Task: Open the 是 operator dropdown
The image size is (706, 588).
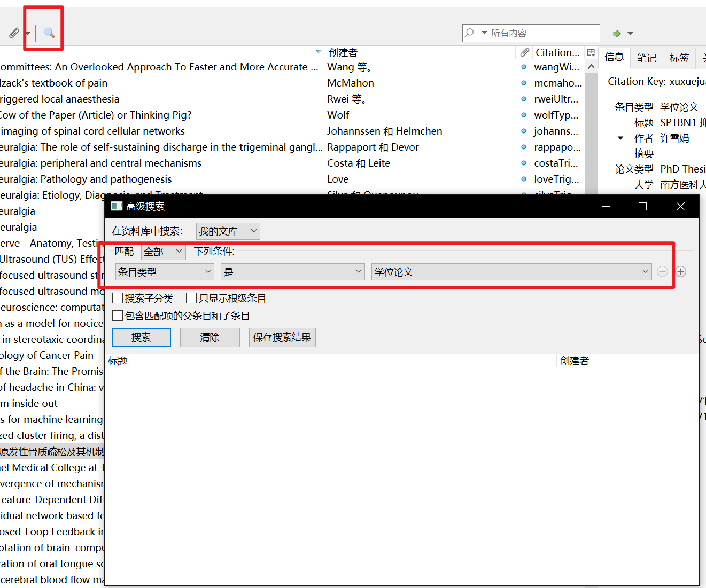Action: (x=293, y=272)
